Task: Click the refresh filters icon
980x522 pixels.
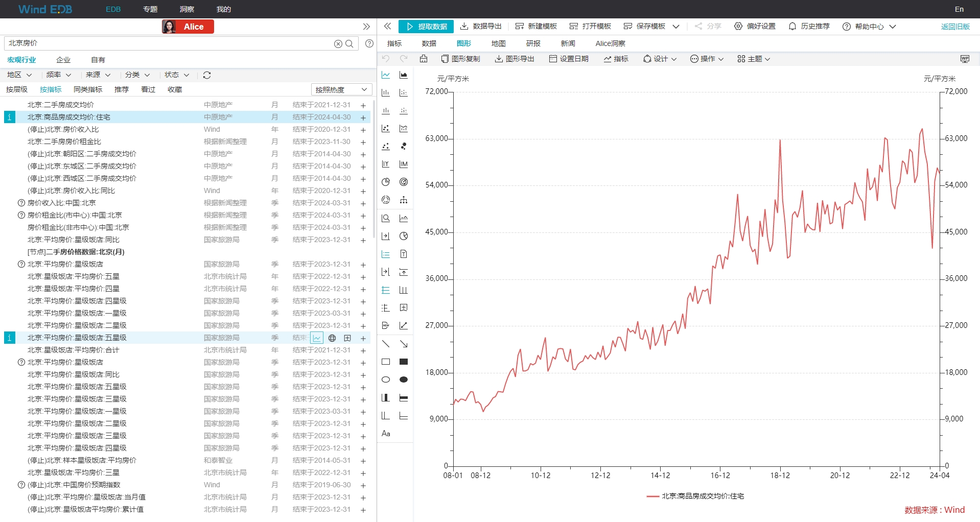Action: coord(207,75)
